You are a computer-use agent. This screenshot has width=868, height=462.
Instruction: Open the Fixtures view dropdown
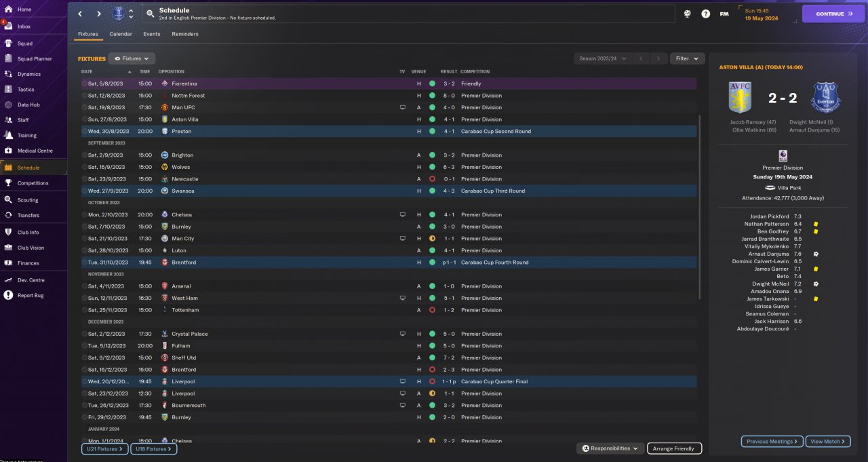pyautogui.click(x=132, y=59)
